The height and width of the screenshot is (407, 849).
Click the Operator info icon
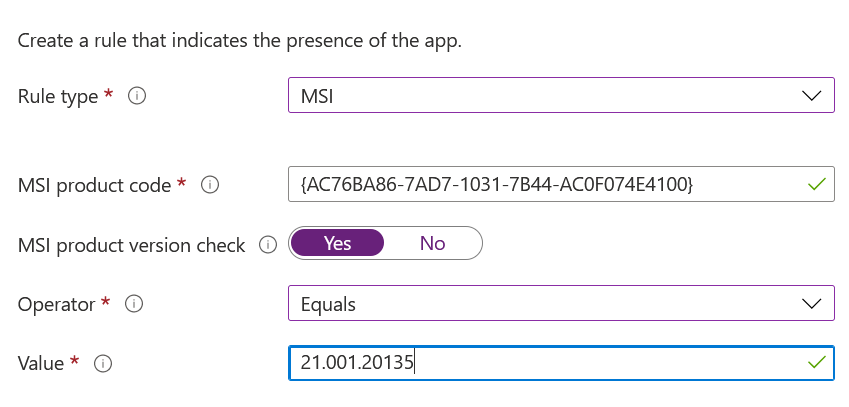coord(135,303)
